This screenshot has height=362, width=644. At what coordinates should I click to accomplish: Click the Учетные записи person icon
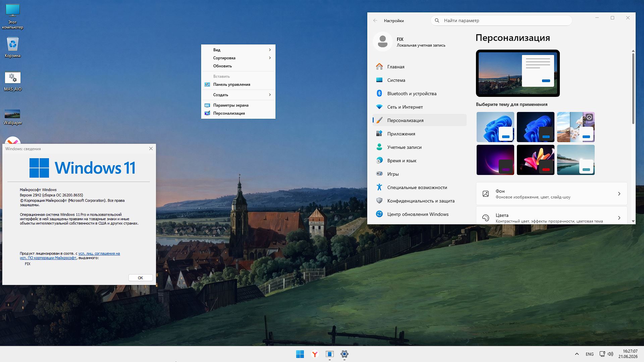point(379,147)
